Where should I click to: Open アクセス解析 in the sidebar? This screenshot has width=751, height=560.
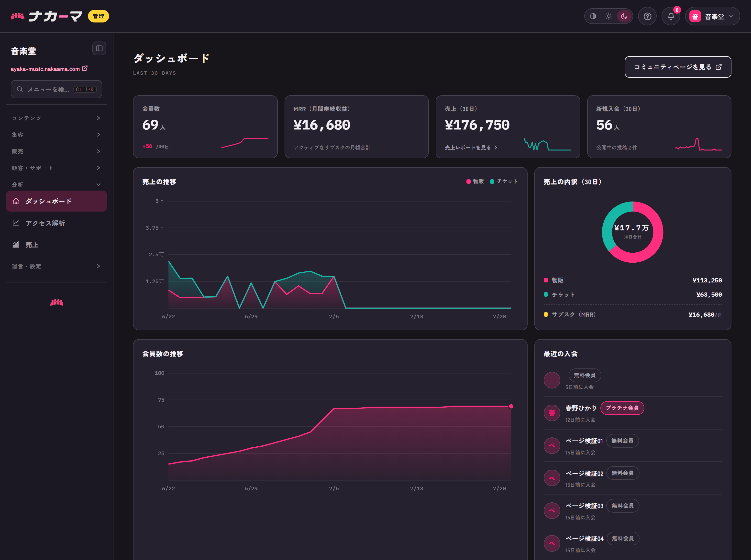(x=56, y=223)
